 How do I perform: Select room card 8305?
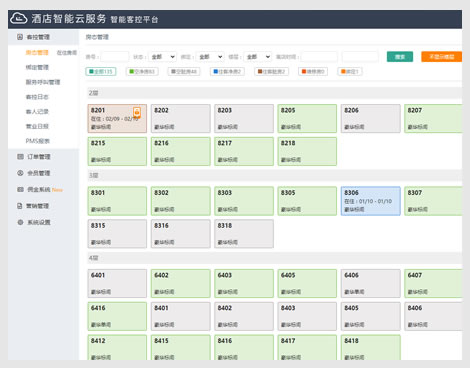tap(307, 201)
